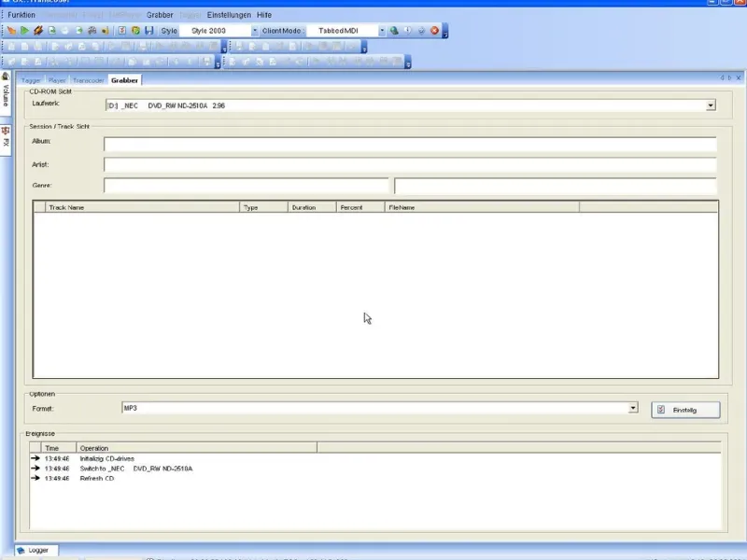The width and height of the screenshot is (747, 560).
Task: Click the globe icon after Client Mode
Action: click(x=394, y=31)
